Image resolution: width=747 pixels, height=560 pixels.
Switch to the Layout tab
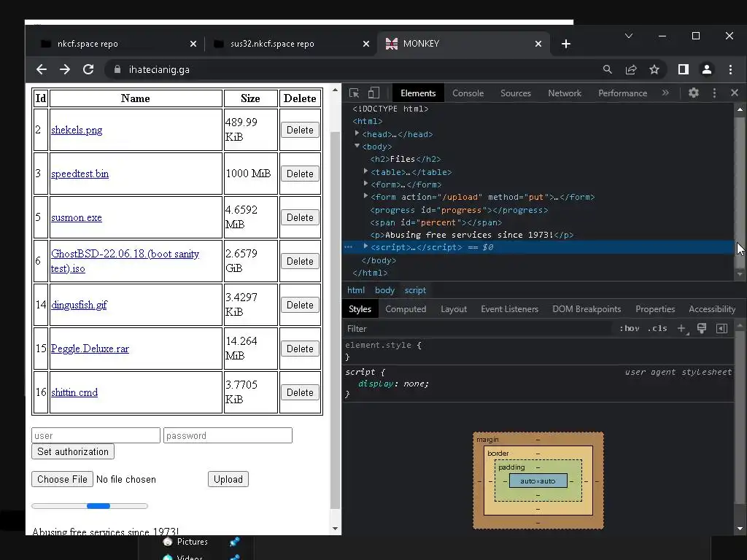454,309
